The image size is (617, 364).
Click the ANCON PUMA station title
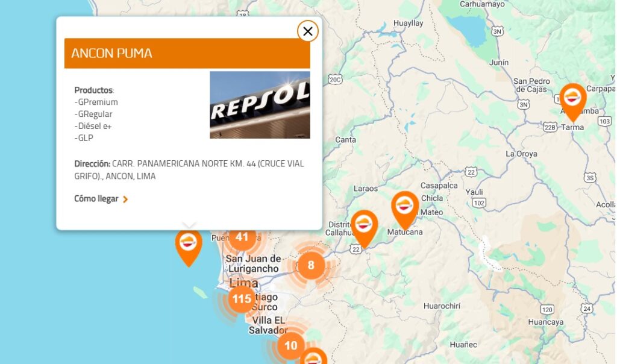tap(111, 53)
